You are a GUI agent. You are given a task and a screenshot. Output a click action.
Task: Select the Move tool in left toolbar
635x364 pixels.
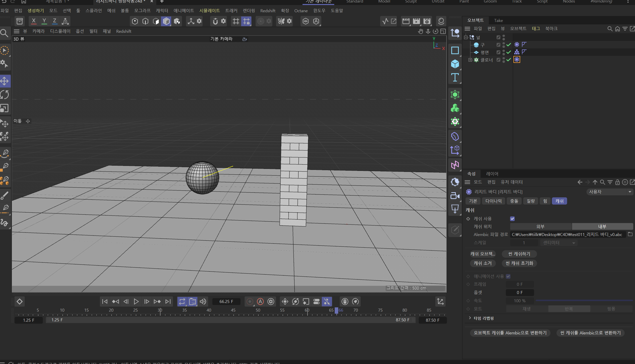coord(5,81)
